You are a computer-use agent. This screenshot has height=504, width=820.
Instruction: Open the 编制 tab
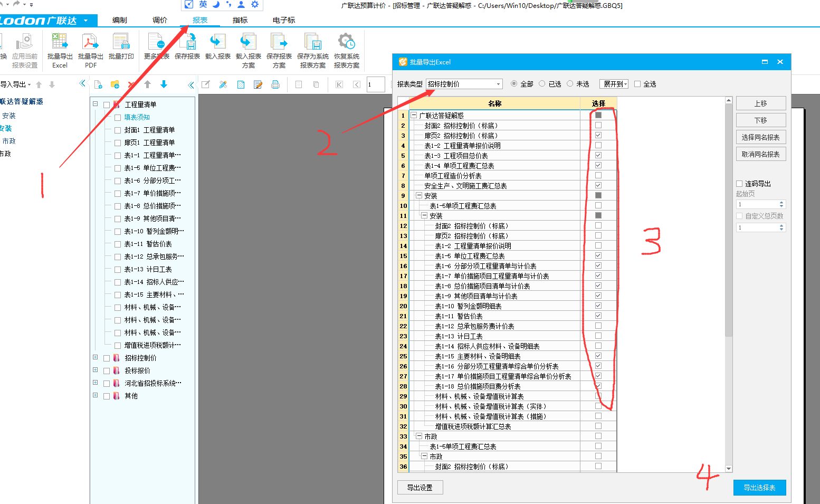click(120, 20)
